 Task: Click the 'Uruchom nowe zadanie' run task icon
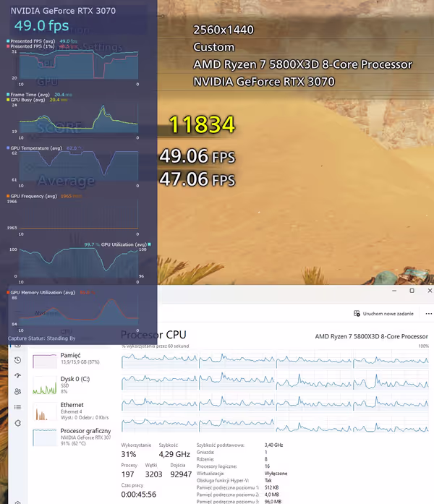coord(357,313)
